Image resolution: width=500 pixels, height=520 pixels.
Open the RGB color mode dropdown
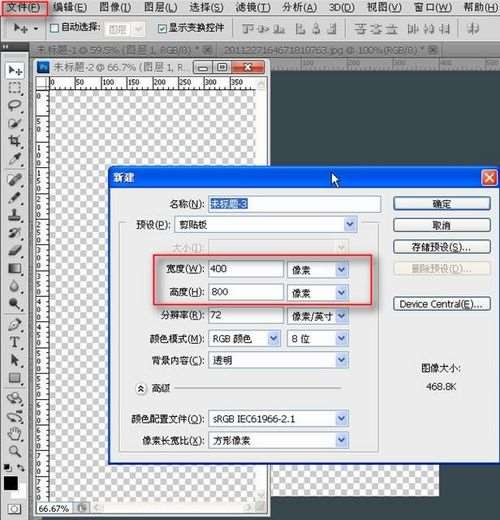pyautogui.click(x=273, y=339)
